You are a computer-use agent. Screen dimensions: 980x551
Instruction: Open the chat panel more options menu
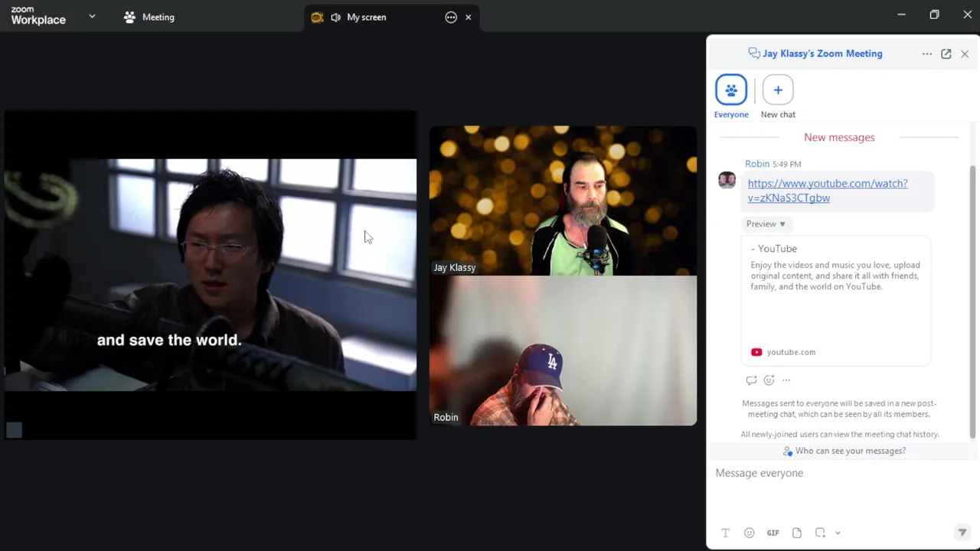(x=927, y=54)
